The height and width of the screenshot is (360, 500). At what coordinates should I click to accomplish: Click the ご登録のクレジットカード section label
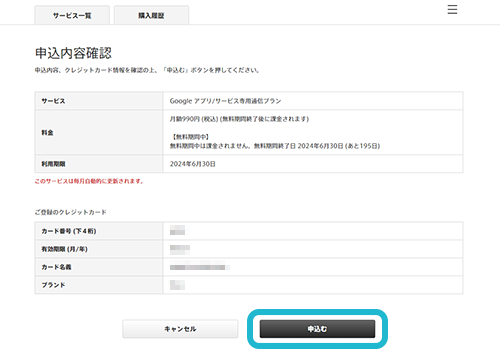(x=71, y=212)
